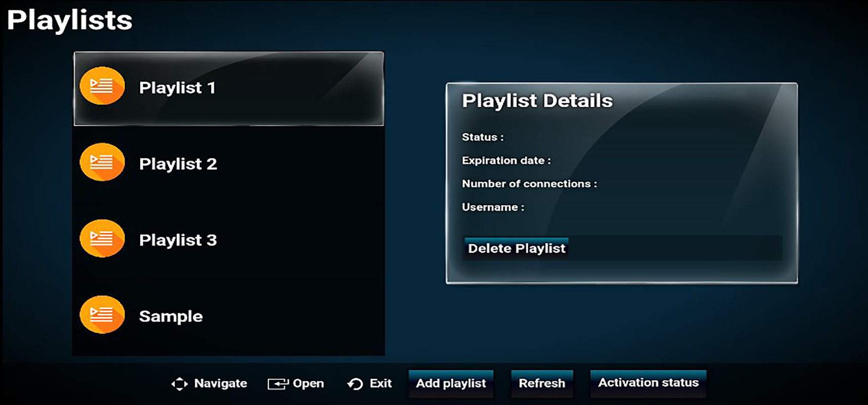Click the Status field label
The image size is (868, 405).
pos(483,137)
